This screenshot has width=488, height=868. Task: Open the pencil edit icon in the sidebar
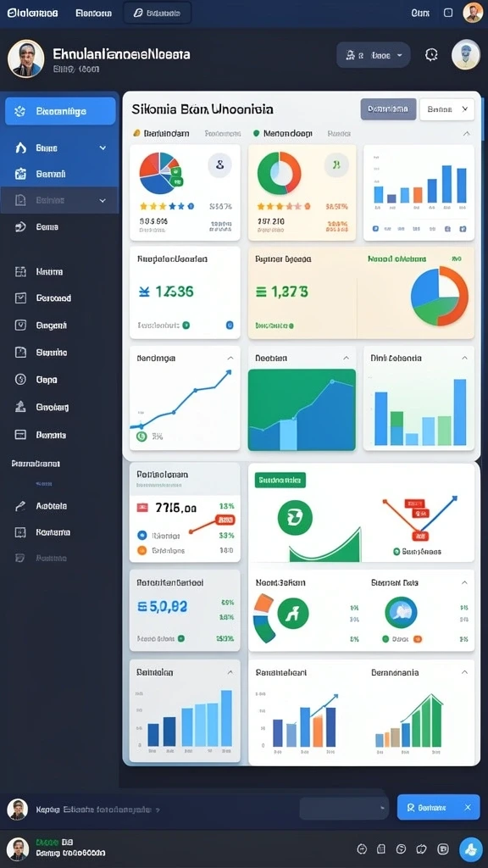[x=20, y=505]
